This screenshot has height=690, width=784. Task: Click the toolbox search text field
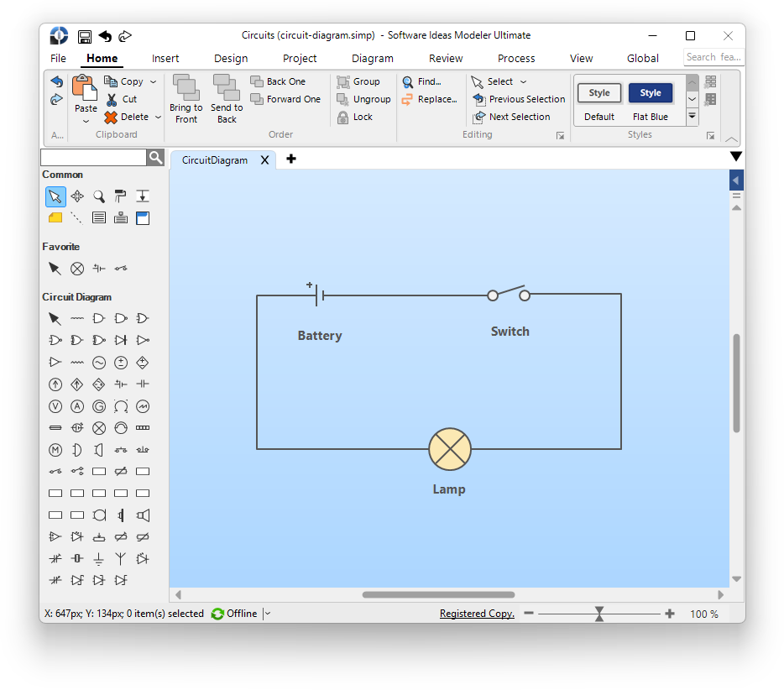(x=93, y=158)
